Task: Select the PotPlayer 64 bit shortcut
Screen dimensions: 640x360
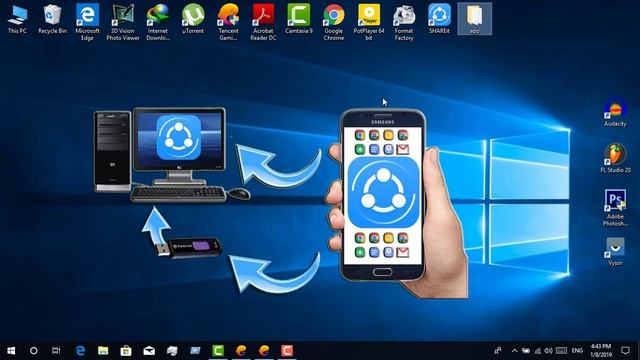Action: (x=369, y=22)
